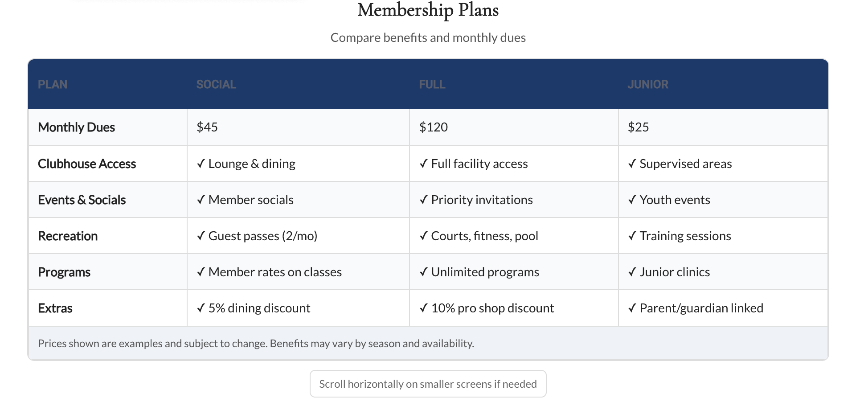
Task: Click the checkmark next to Youth events
Action: [x=632, y=200]
